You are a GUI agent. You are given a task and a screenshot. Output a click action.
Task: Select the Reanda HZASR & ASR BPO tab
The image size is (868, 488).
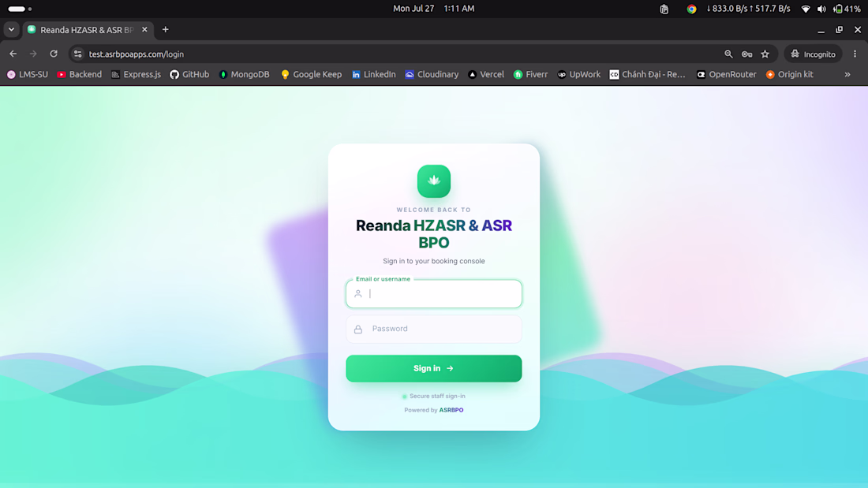point(88,30)
